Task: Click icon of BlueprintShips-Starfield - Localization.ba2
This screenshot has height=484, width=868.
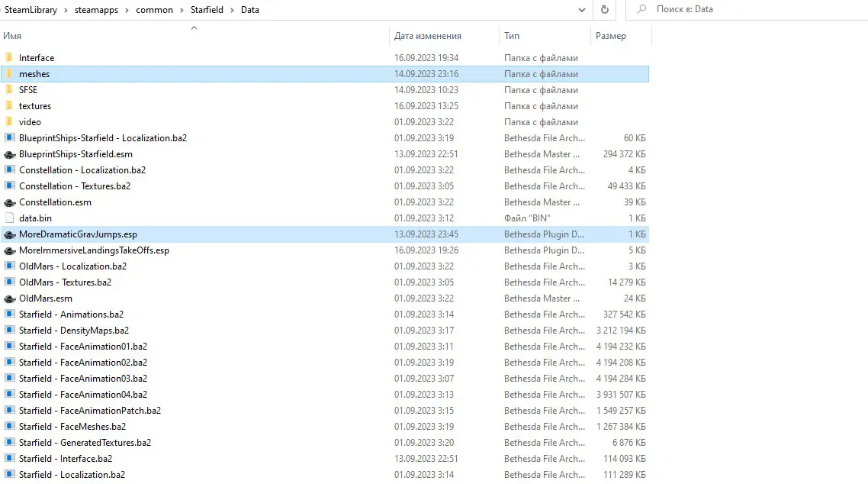Action: [9, 138]
